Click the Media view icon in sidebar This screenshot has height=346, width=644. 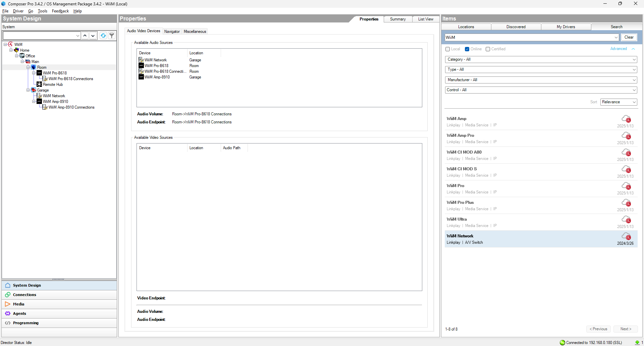8,304
